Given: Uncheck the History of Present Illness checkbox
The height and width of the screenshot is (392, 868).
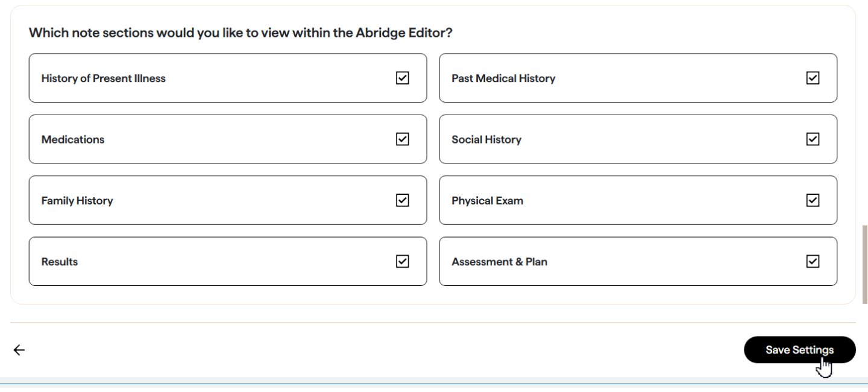Looking at the screenshot, I should [402, 78].
